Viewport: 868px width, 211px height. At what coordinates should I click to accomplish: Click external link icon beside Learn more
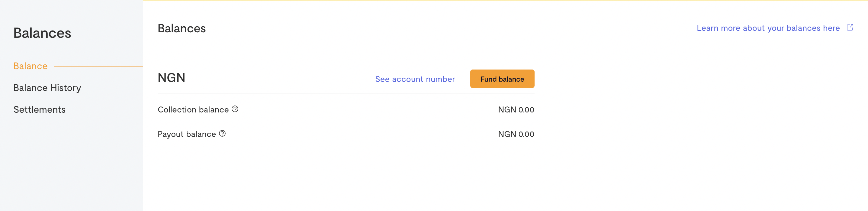coord(850,28)
